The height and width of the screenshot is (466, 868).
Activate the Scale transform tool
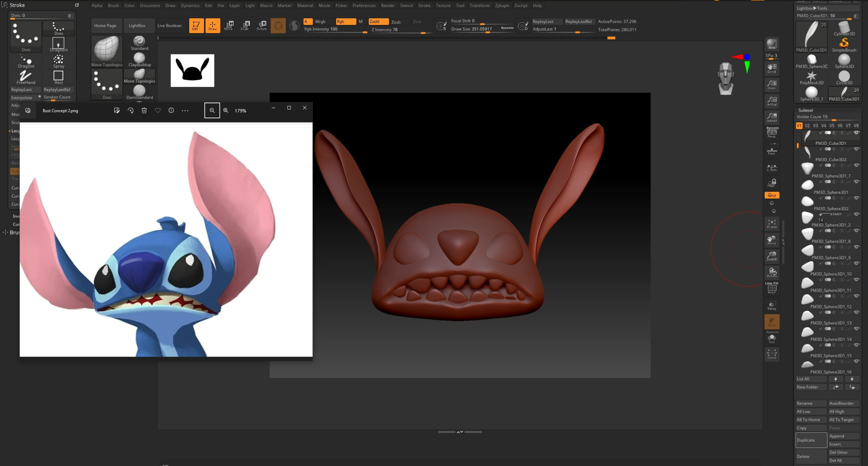(245, 25)
